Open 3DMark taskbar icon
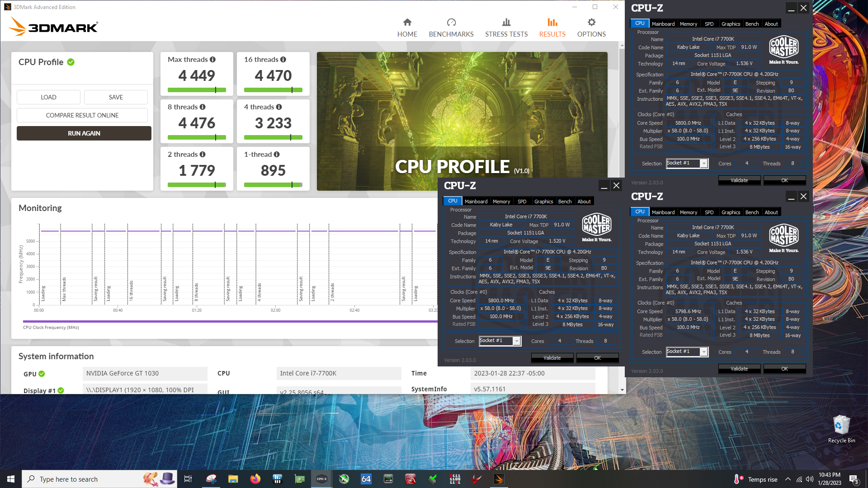868x488 pixels. point(499,479)
